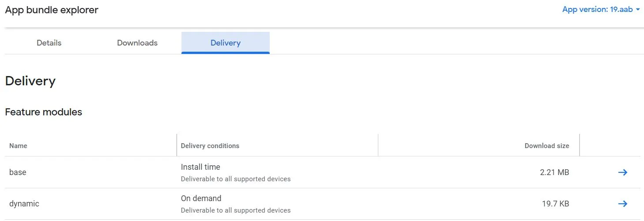Click the Install time delivery condition

[x=200, y=167]
